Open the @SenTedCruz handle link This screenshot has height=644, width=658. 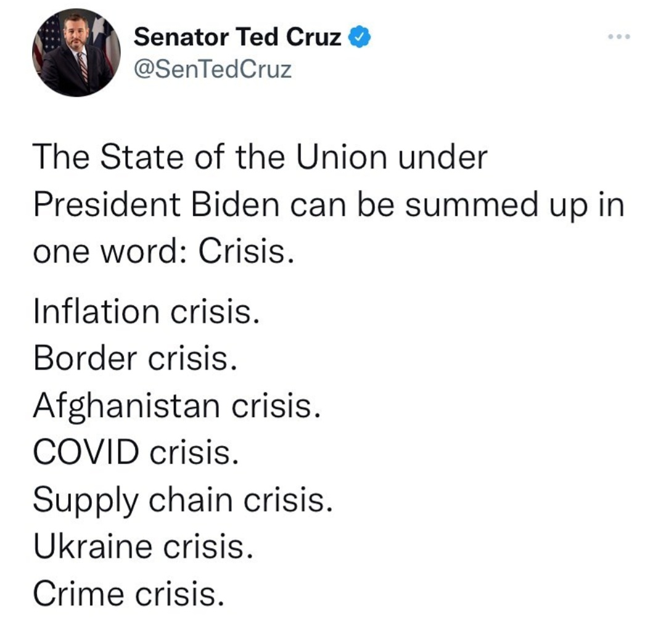click(212, 70)
